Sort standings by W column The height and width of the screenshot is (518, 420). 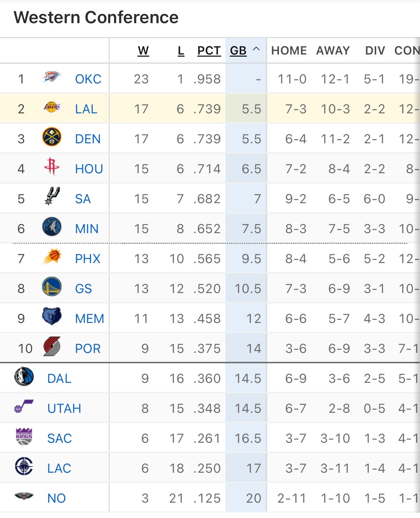[143, 51]
